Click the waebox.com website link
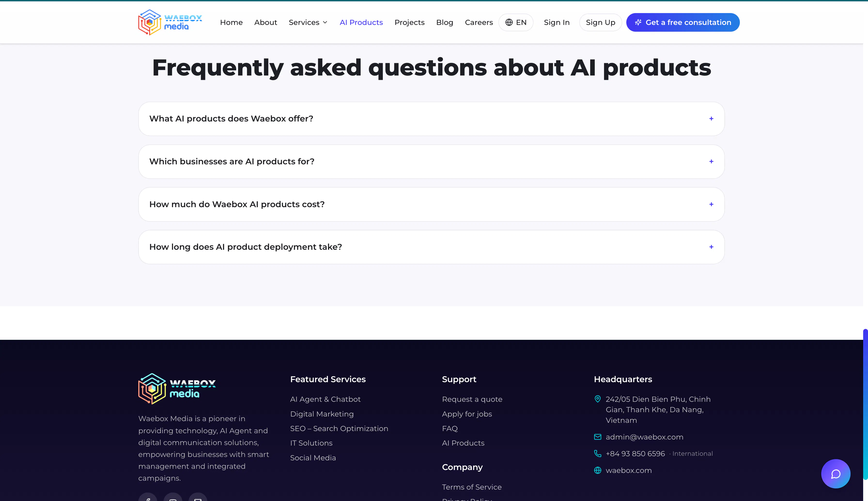The height and width of the screenshot is (501, 868). coord(629,470)
